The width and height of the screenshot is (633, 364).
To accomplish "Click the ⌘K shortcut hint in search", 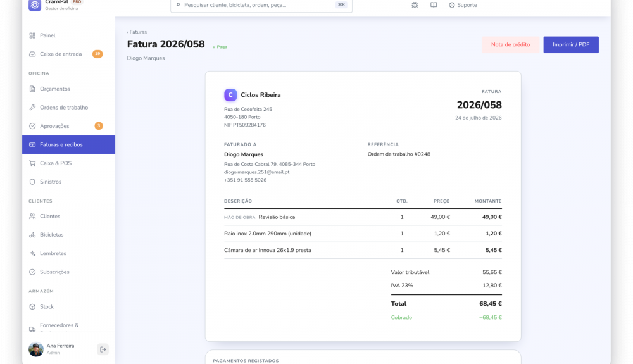I will click(x=341, y=5).
